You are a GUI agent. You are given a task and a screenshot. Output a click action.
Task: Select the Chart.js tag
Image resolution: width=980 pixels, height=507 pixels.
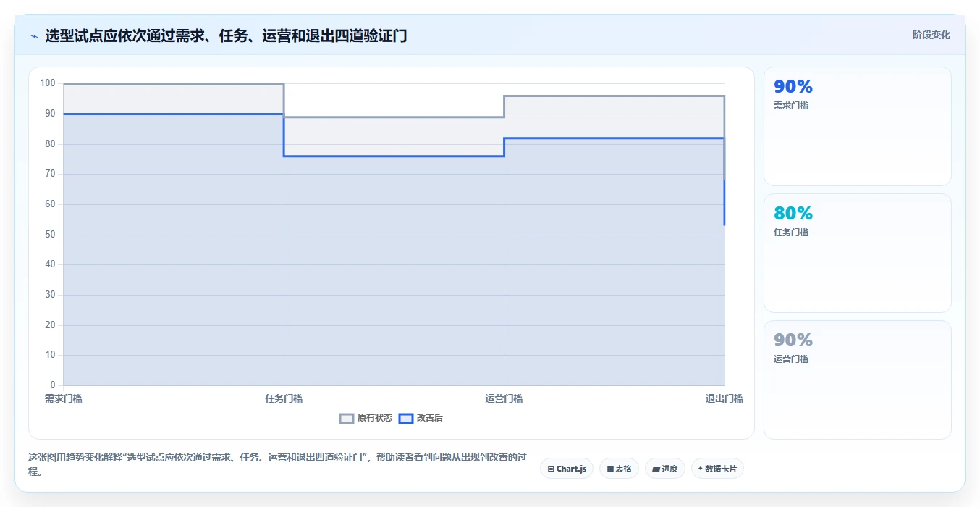pos(567,469)
